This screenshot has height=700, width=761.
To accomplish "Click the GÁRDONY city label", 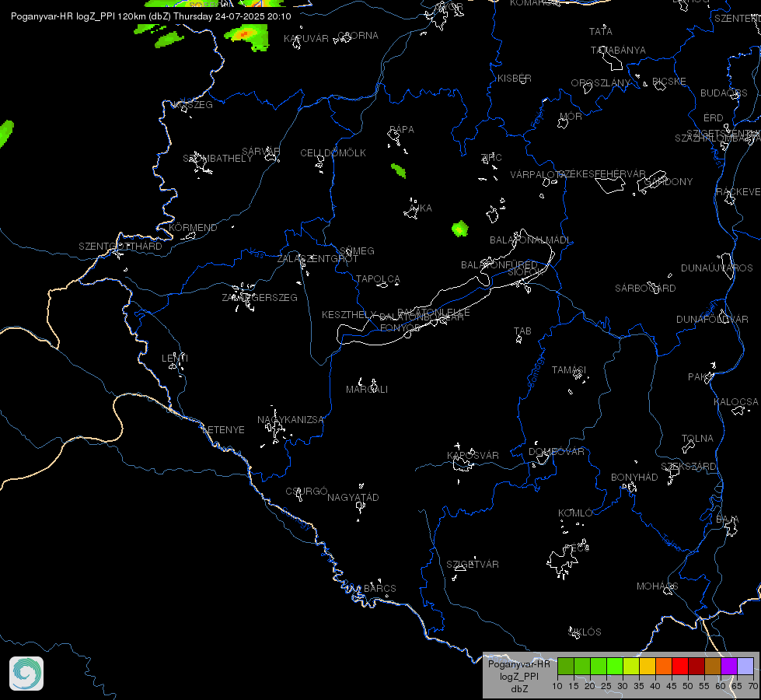I will click(668, 182).
